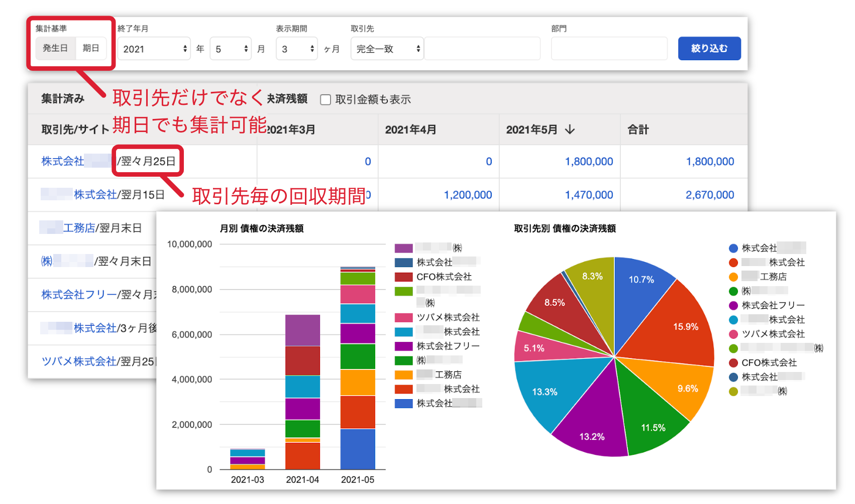This screenshot has width=855, height=504.
Task: Click the pink ツバメ株式会社 swatch in the bar legend
Action: pos(403,318)
